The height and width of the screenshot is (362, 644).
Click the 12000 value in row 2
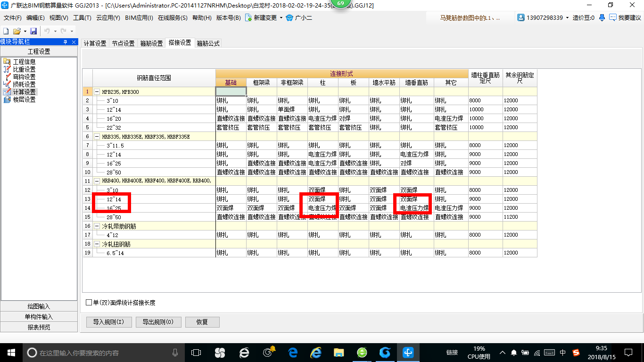click(x=520, y=100)
